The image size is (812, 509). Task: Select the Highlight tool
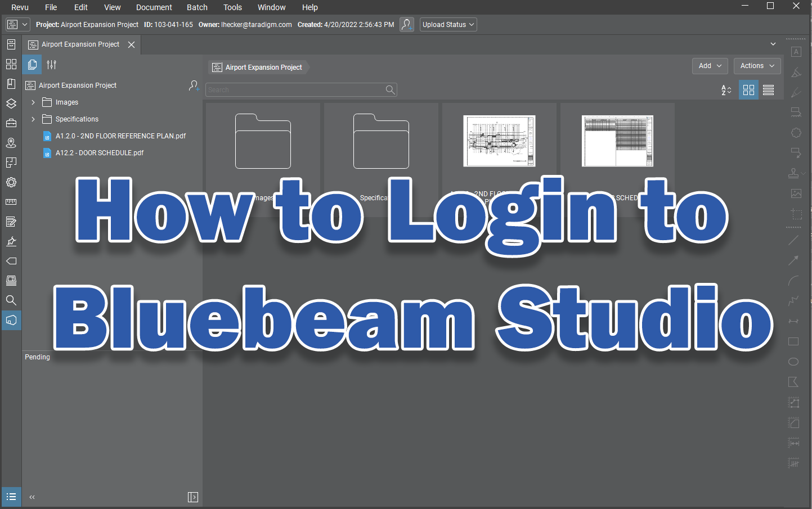click(796, 72)
